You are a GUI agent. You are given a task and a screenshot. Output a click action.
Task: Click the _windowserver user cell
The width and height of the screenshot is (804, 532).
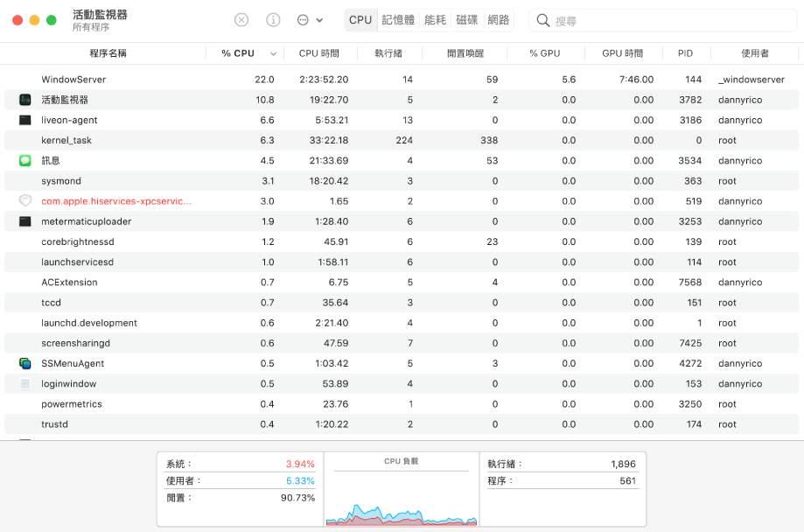pyautogui.click(x=752, y=80)
